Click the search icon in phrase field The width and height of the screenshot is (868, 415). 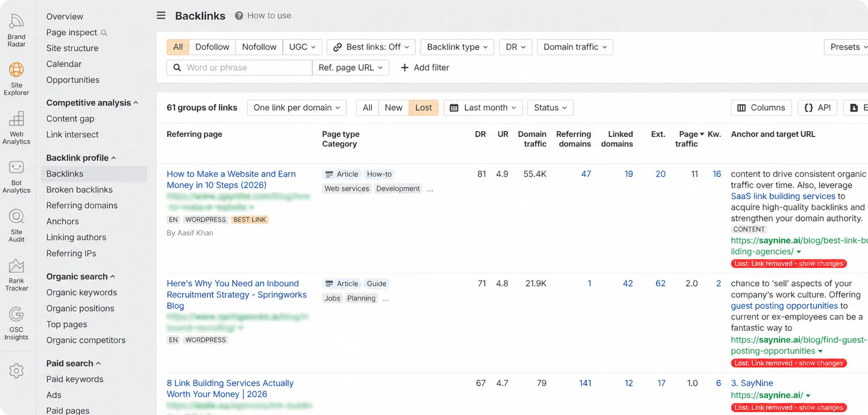[x=177, y=67]
